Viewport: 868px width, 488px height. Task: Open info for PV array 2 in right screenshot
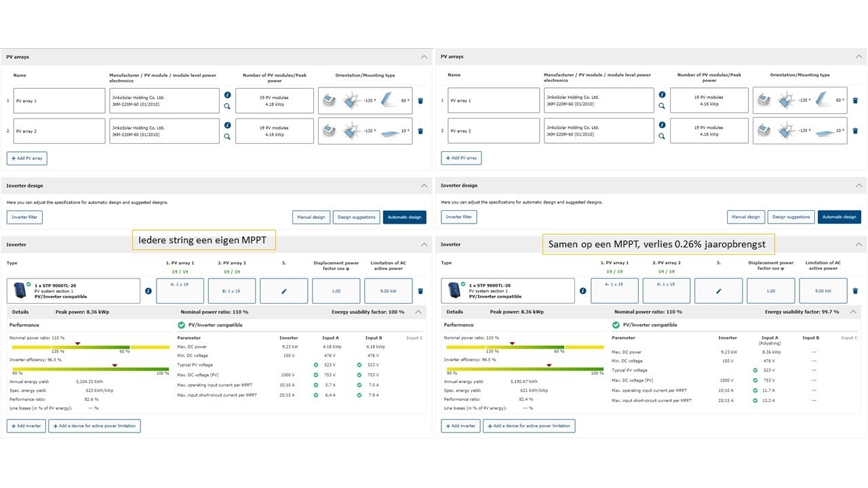(662, 125)
